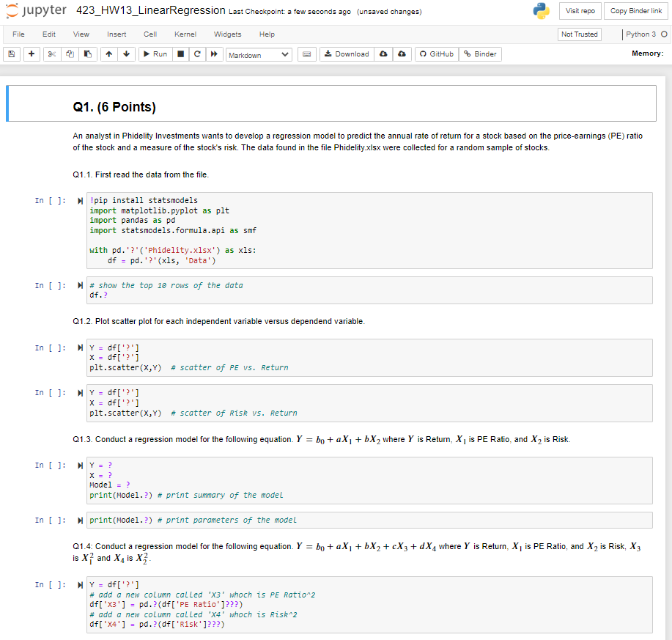Copy selected cells icon
The image size is (672, 640).
[x=70, y=54]
